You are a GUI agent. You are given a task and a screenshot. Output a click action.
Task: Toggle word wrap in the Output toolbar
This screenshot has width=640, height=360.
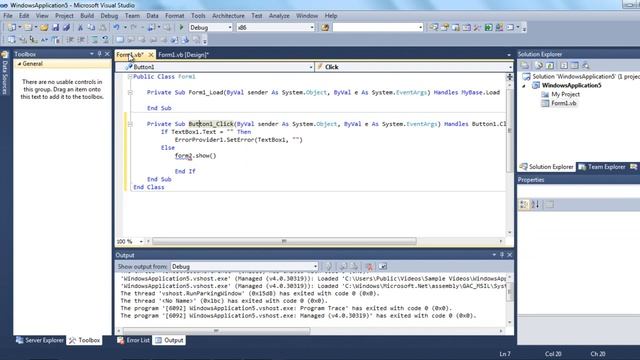[x=382, y=267]
